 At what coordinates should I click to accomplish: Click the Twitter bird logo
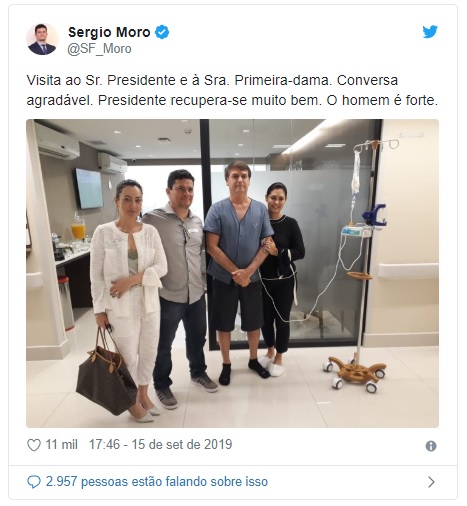[430, 32]
